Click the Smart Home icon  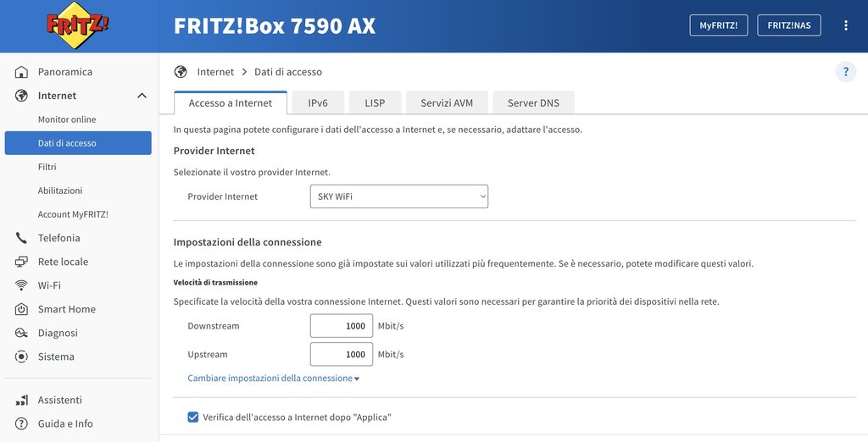(22, 309)
